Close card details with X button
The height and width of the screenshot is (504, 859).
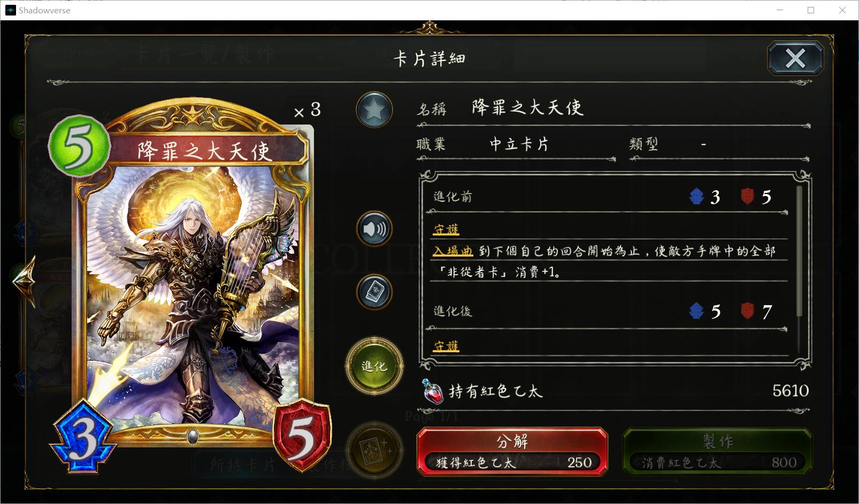coord(795,58)
